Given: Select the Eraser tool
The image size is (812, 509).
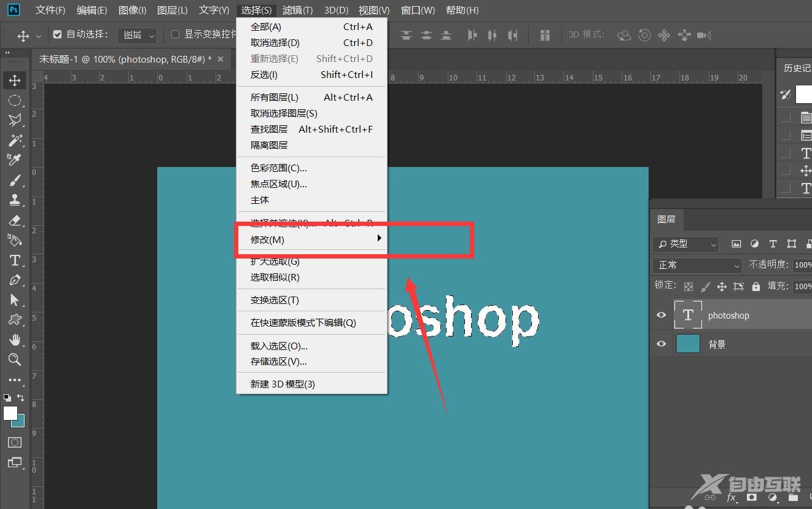Looking at the screenshot, I should (15, 220).
